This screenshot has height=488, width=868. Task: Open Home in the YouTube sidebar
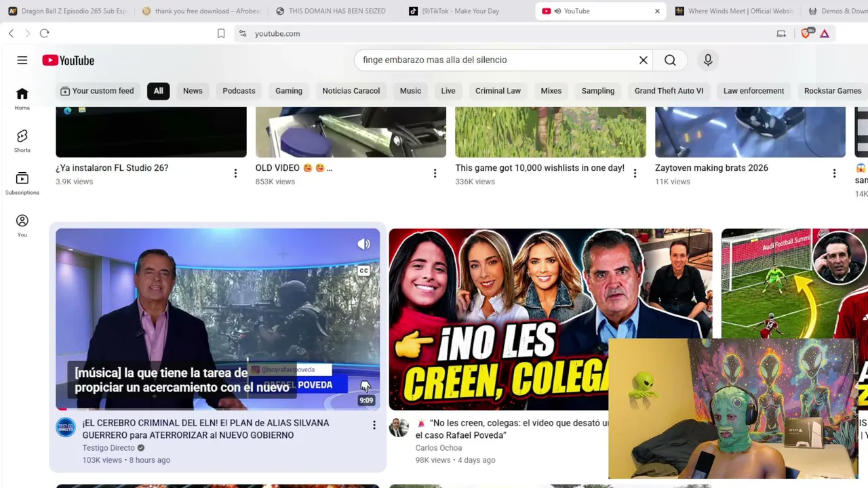point(22,98)
